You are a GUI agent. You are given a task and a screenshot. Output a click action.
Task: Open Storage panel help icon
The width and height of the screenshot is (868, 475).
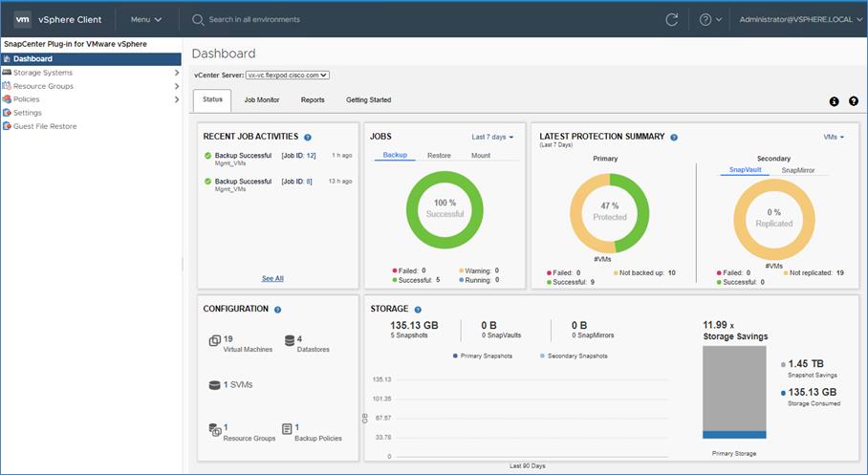pyautogui.click(x=418, y=310)
